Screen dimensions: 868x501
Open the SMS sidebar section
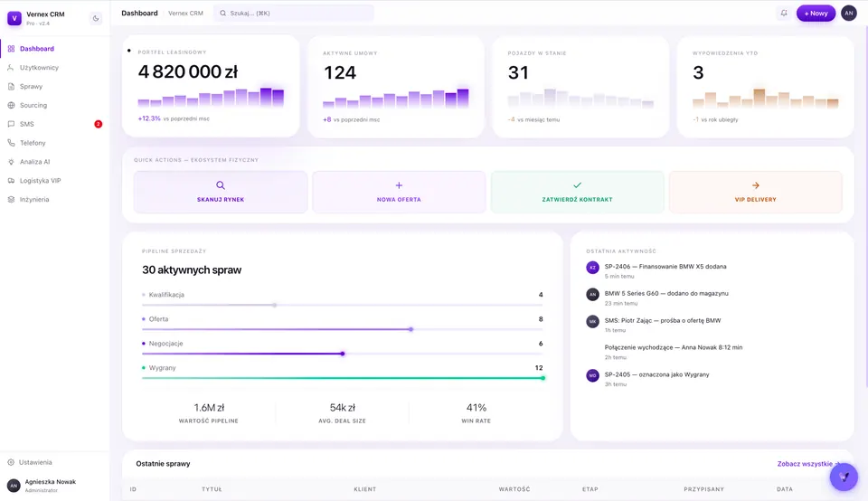pos(55,124)
